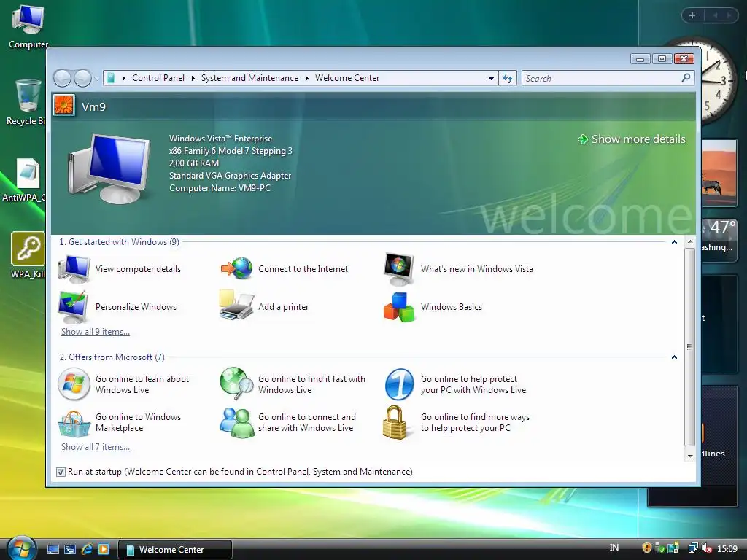Viewport: 747px width, 560px height.
Task: Open the address bar history dropdown arrow
Action: pyautogui.click(x=491, y=78)
